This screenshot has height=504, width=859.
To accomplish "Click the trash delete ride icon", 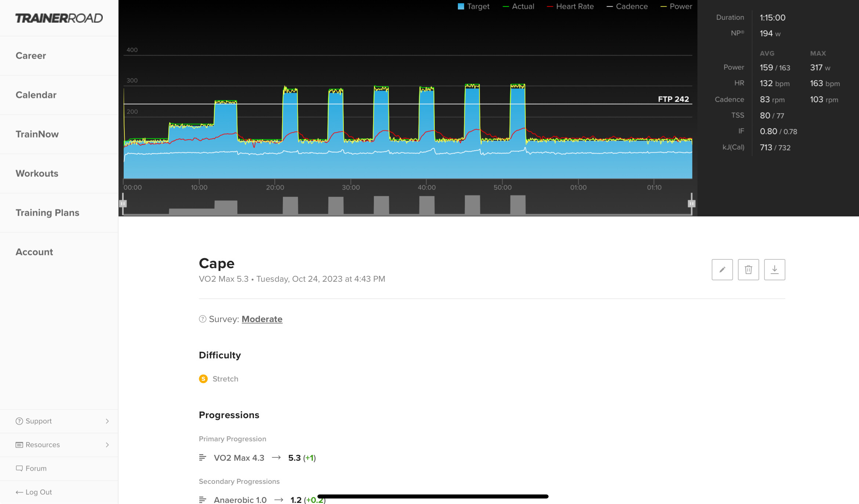I will click(748, 270).
